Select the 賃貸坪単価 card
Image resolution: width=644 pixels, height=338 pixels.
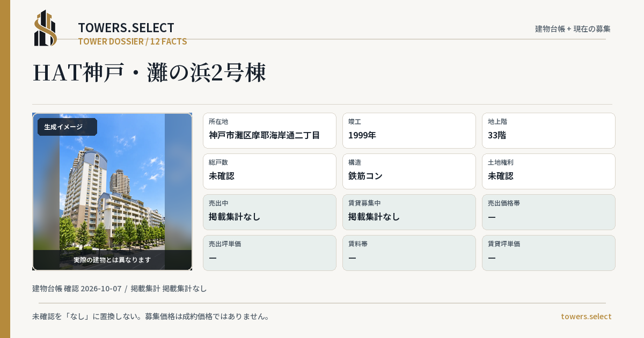tap(548, 253)
